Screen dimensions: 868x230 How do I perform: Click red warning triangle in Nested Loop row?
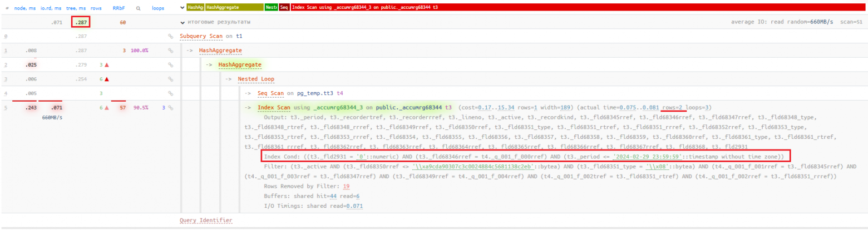pos(106,79)
